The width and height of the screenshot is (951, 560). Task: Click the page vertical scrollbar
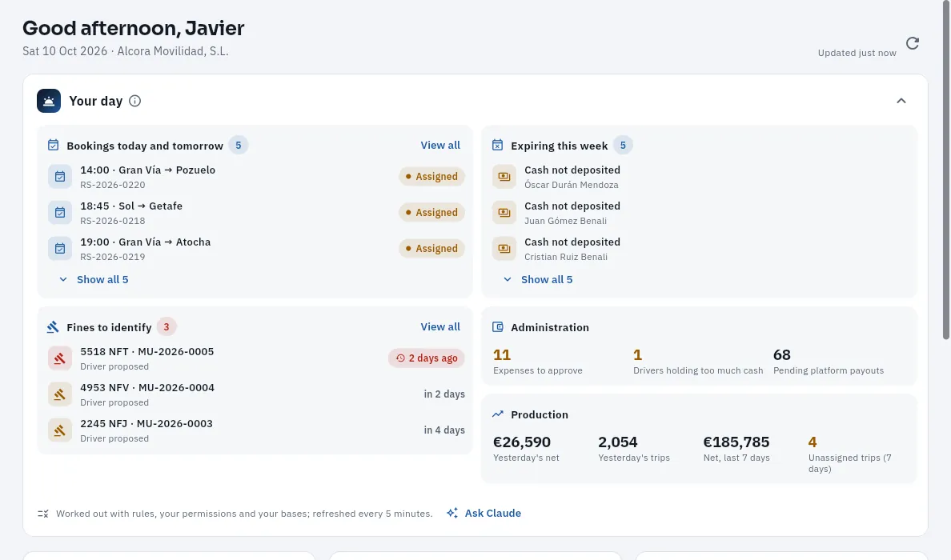coord(946,170)
